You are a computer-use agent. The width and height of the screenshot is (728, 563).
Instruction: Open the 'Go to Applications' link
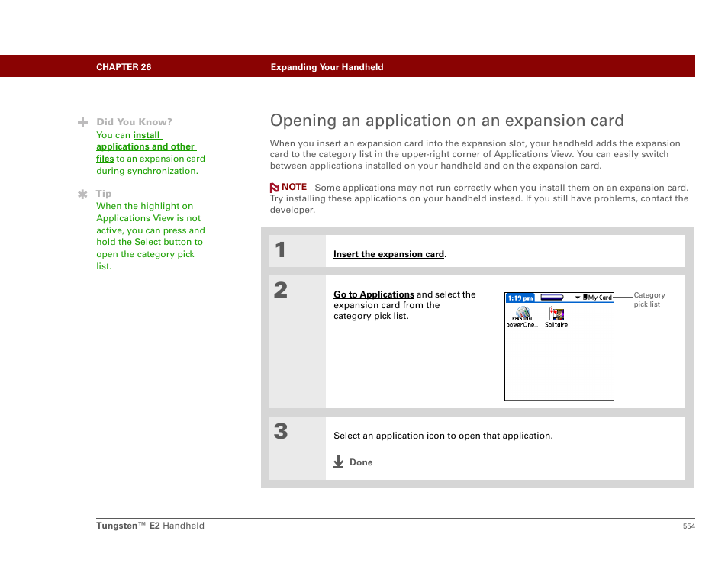pos(373,294)
